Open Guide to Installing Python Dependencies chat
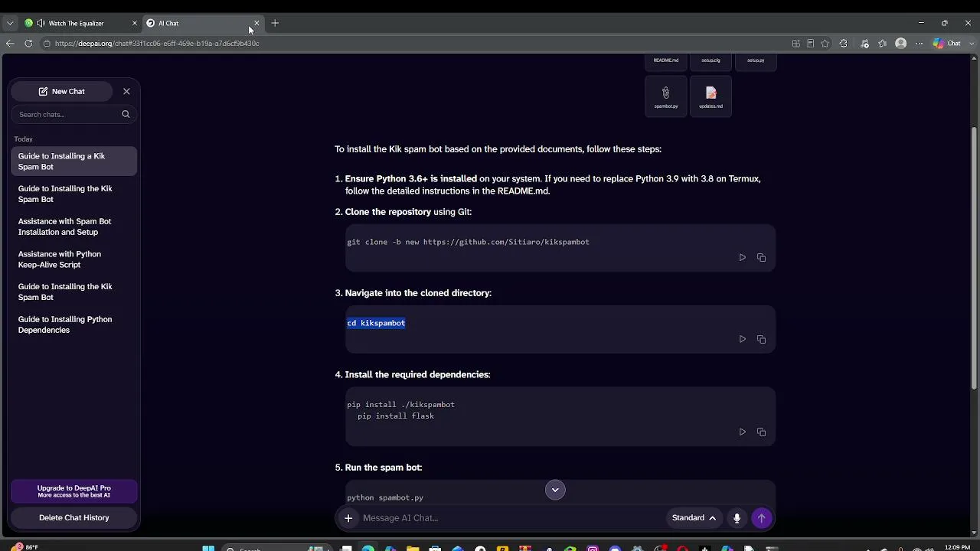The width and height of the screenshot is (980, 551). pyautogui.click(x=74, y=324)
